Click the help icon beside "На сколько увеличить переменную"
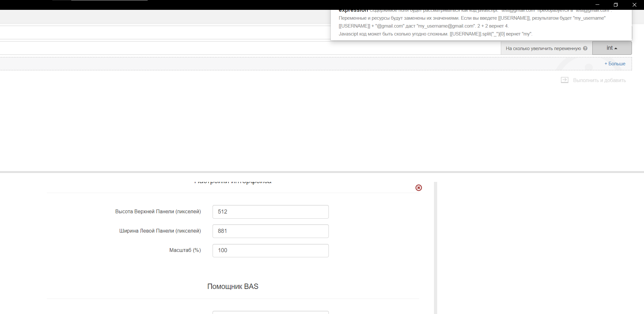Viewport: 644px width, 314px height. coord(586,48)
